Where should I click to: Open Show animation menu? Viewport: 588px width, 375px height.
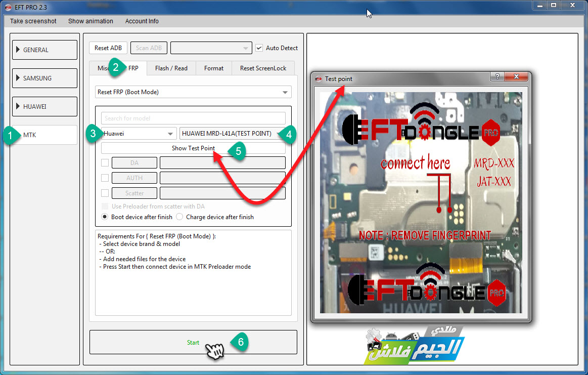pos(91,21)
